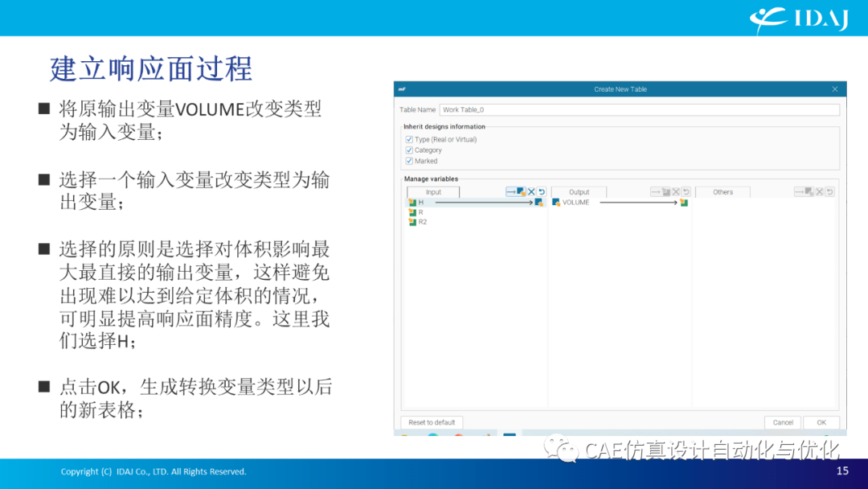Toggle the Marked checkbox
Image resolution: width=868 pixels, height=489 pixels.
point(409,161)
